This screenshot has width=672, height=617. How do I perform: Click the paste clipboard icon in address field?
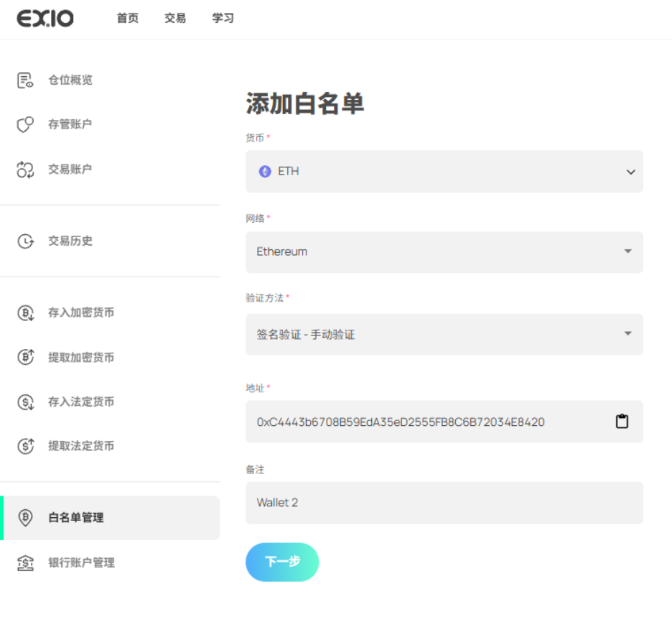pos(622,422)
